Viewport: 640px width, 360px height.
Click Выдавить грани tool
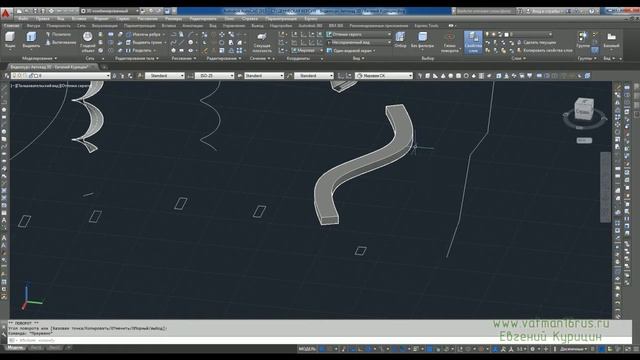[x=144, y=42]
